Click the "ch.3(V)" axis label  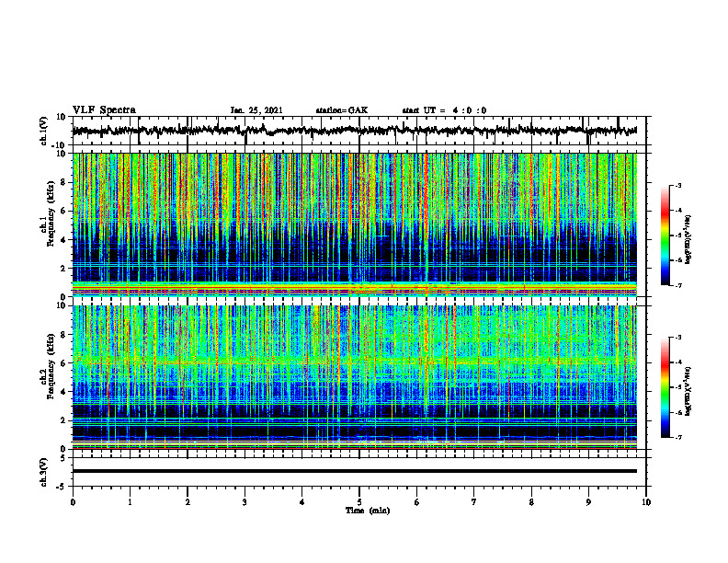coord(43,472)
